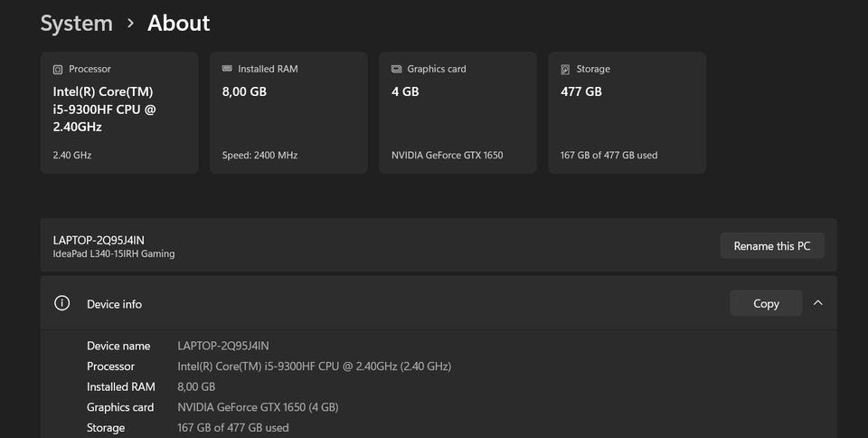
Task: Select '2.40 GHz' under processor card
Action: [72, 156]
